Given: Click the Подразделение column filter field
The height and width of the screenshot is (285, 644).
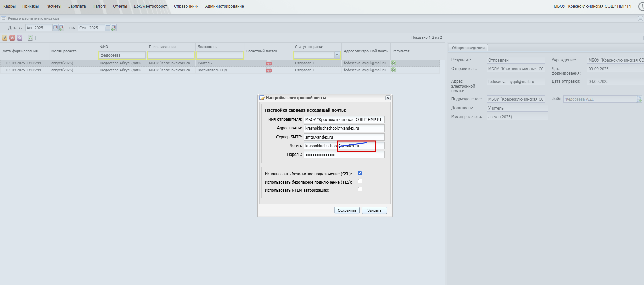Looking at the screenshot, I should pyautogui.click(x=171, y=55).
